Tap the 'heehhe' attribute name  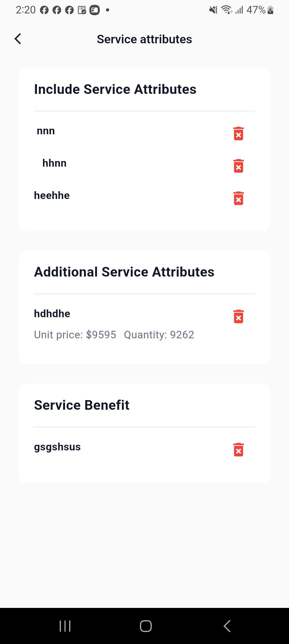pos(52,195)
